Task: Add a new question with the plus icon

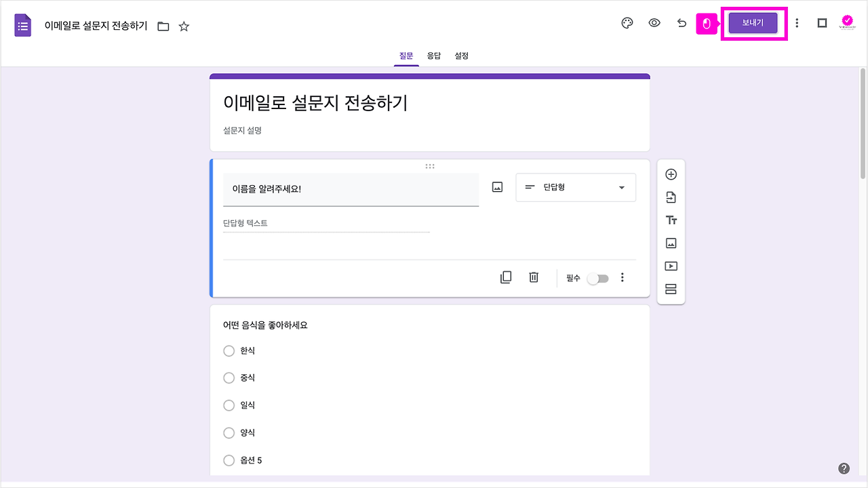Action: (x=671, y=174)
